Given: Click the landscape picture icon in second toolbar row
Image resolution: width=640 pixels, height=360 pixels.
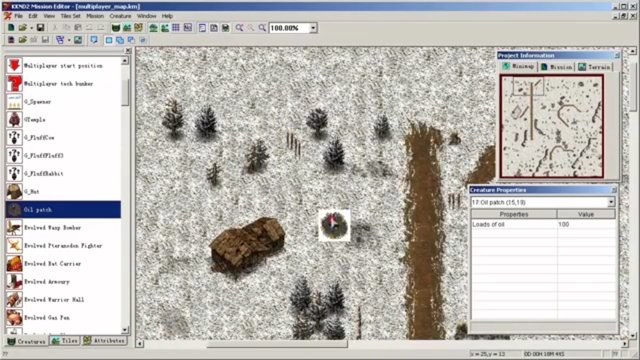Looking at the screenshot, I should [x=78, y=40].
